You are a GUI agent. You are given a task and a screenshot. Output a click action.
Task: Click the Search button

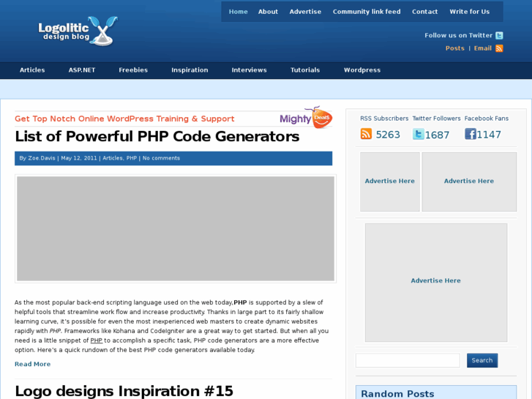tap(482, 360)
